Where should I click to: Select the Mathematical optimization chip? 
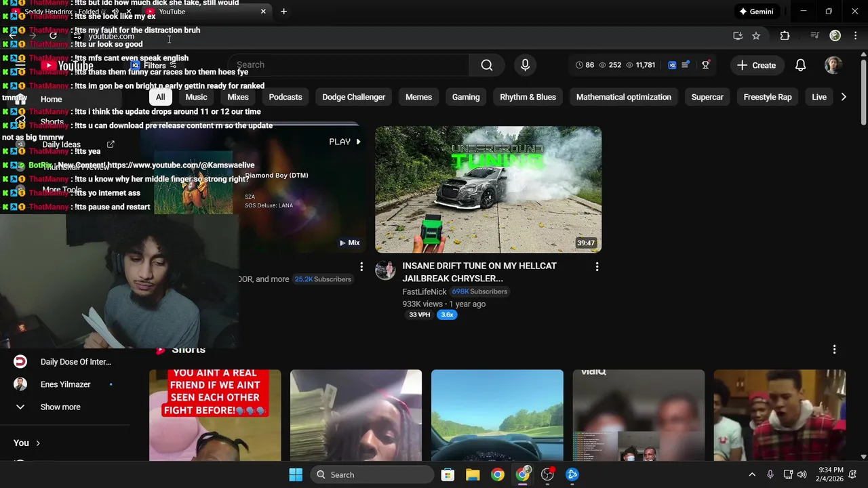point(624,97)
